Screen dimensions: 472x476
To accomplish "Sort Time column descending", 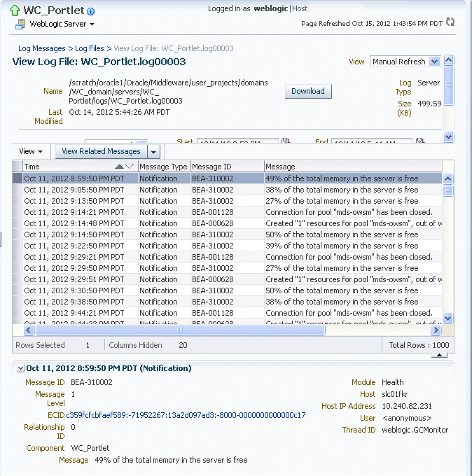I will pos(130,167).
